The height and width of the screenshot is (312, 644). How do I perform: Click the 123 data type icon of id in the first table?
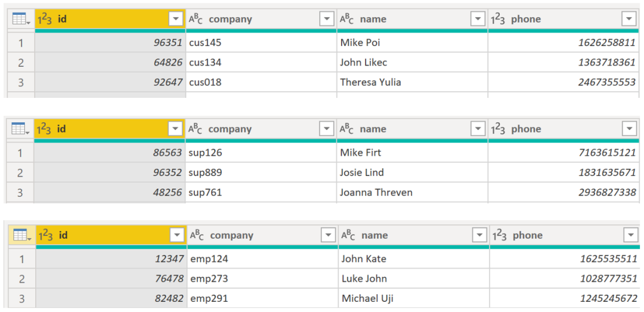(44, 19)
